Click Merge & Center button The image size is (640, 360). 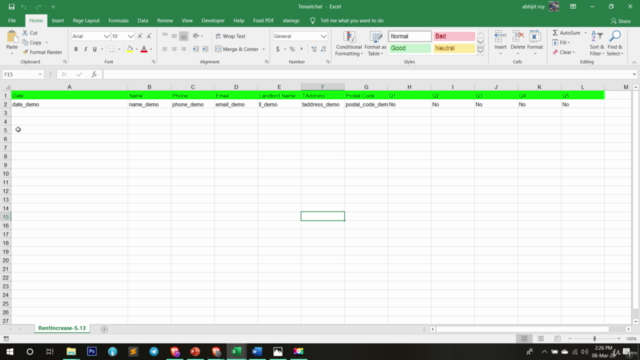click(237, 49)
